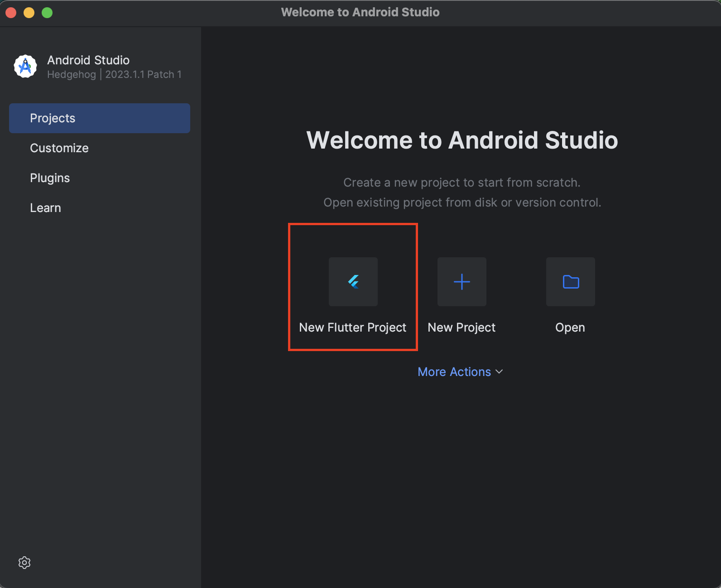Click the Android Studio logo icon

pos(25,67)
